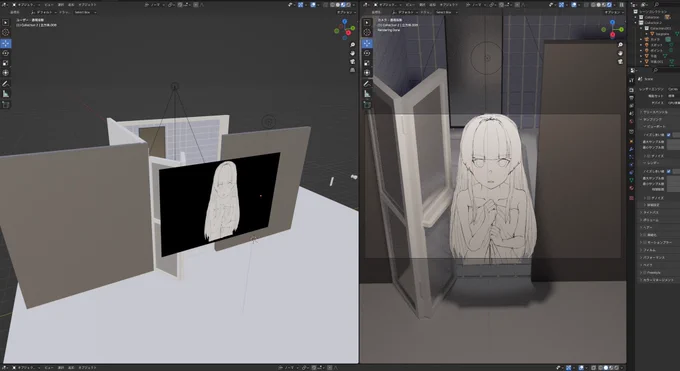This screenshot has height=371, width=680.
Task: Select the Move tool in left viewport
Action: coord(6,43)
